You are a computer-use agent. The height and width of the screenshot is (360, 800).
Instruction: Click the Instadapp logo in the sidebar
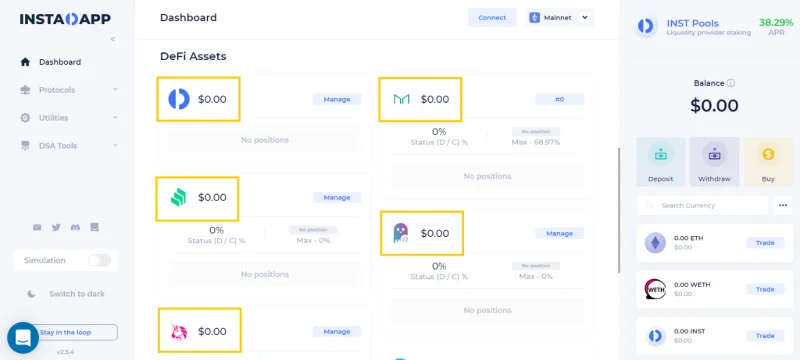click(65, 19)
